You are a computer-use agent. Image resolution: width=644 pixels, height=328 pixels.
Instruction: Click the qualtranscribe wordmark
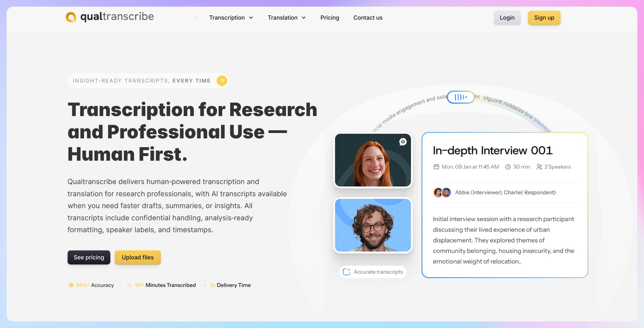click(x=117, y=17)
